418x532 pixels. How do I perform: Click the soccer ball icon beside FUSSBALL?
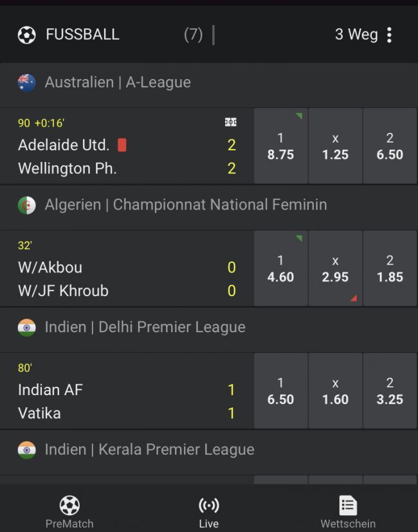(26, 35)
